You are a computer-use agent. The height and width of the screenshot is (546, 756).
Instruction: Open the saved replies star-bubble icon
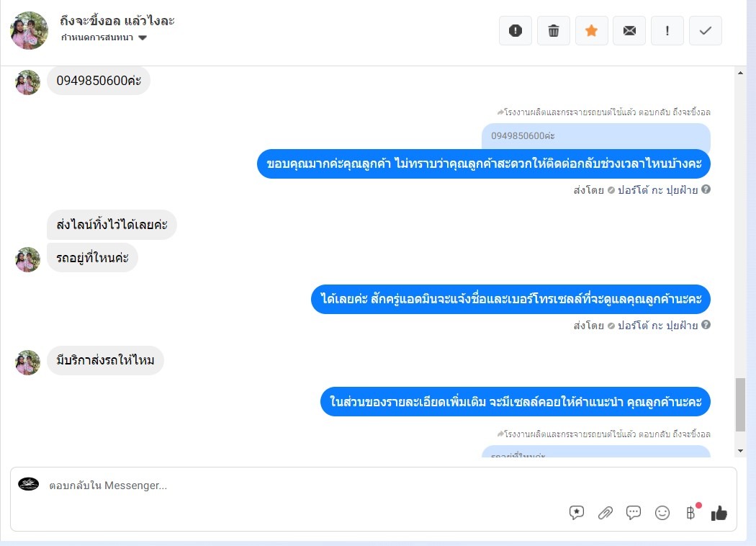click(577, 513)
